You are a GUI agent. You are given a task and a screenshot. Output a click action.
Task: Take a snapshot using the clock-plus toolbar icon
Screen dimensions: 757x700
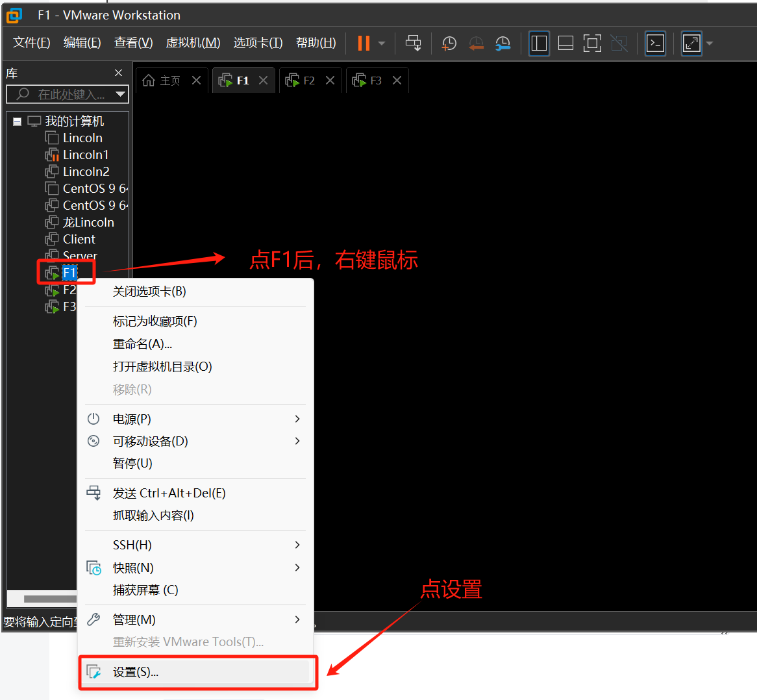(449, 44)
